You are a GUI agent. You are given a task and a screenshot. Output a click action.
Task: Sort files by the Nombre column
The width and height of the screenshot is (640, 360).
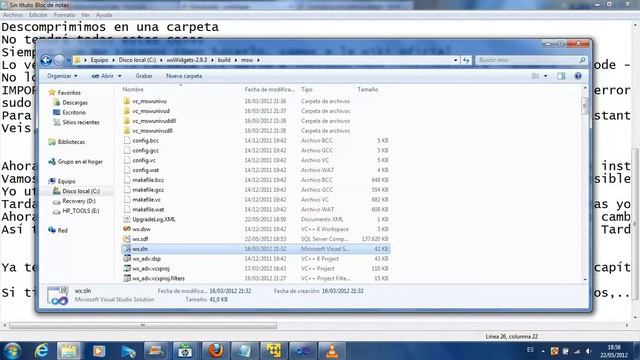coord(133,89)
